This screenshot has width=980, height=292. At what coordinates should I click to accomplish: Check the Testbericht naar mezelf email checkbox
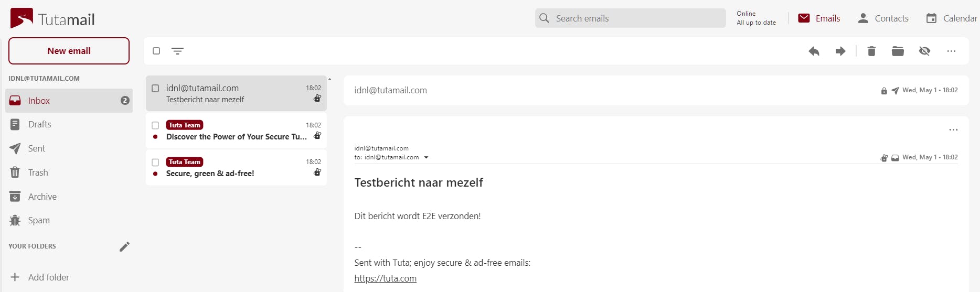click(x=155, y=88)
